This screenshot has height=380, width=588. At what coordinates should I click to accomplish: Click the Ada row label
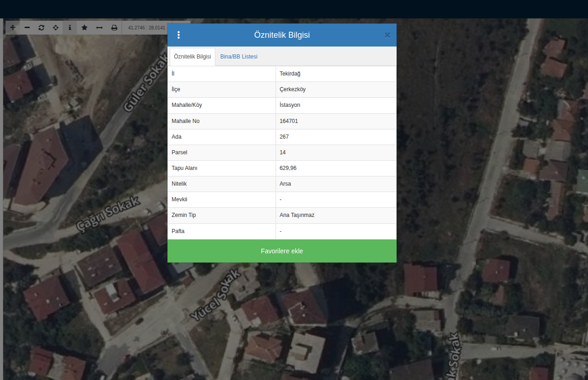click(177, 137)
